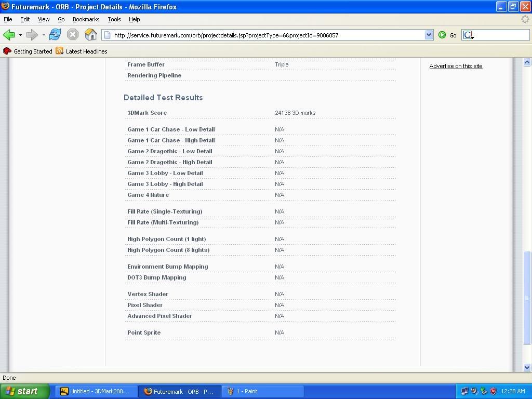The height and width of the screenshot is (399, 532).
Task: Click the Firefox activity throbber icon
Action: click(525, 19)
